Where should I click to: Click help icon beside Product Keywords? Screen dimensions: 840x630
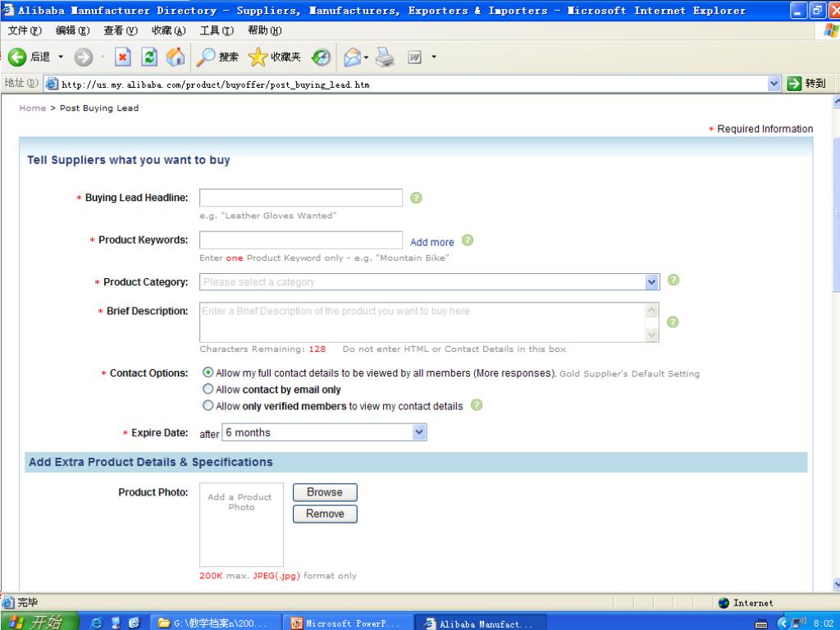(x=467, y=240)
